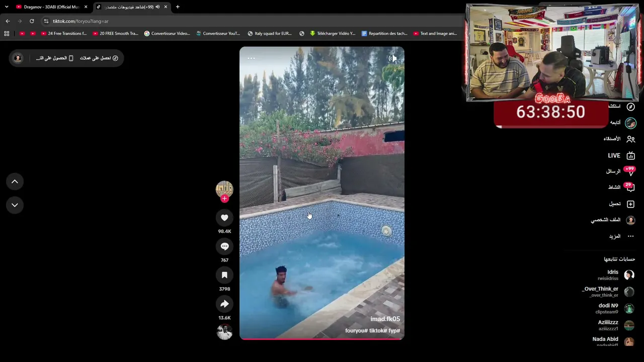Open the Text and Image ani... bookmark

435,34
